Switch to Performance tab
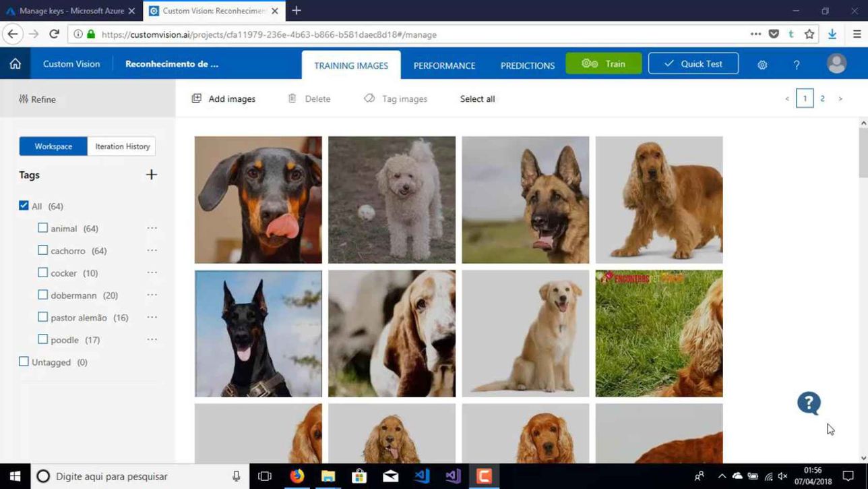The width and height of the screenshot is (868, 489). pyautogui.click(x=444, y=65)
